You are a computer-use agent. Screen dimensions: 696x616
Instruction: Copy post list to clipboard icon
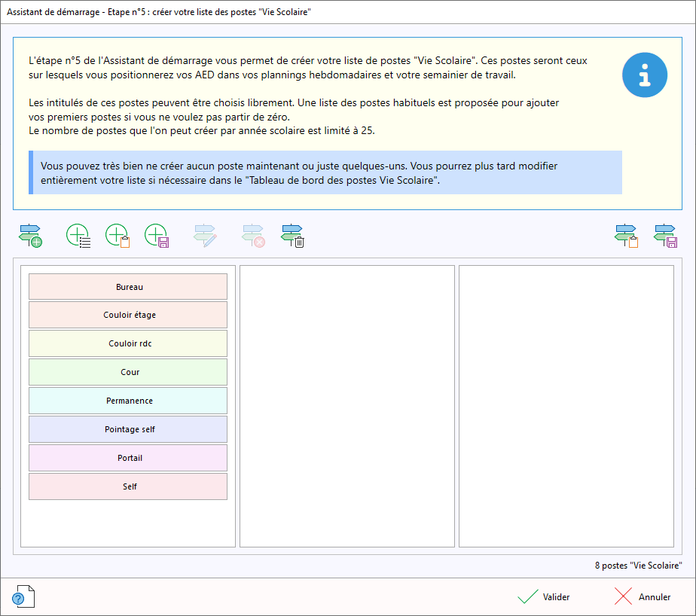coord(627,236)
